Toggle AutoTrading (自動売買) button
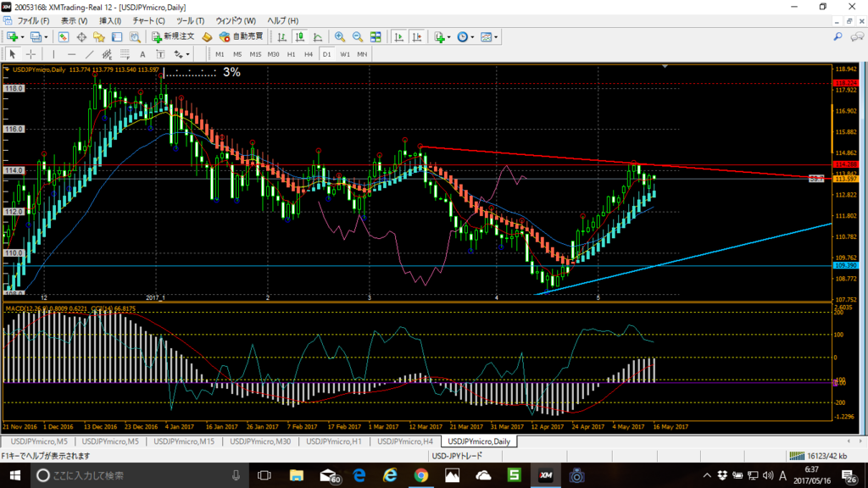Image resolution: width=868 pixels, height=488 pixels. (241, 37)
